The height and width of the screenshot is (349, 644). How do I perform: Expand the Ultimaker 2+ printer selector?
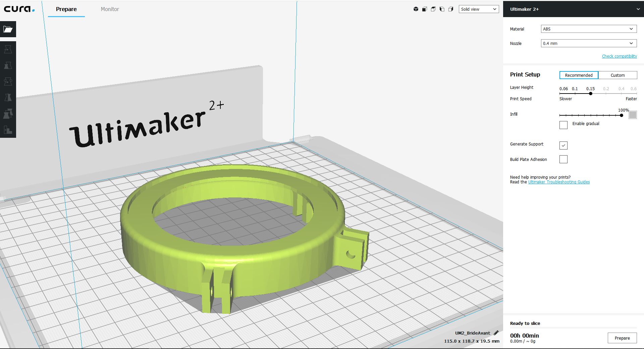(574, 9)
